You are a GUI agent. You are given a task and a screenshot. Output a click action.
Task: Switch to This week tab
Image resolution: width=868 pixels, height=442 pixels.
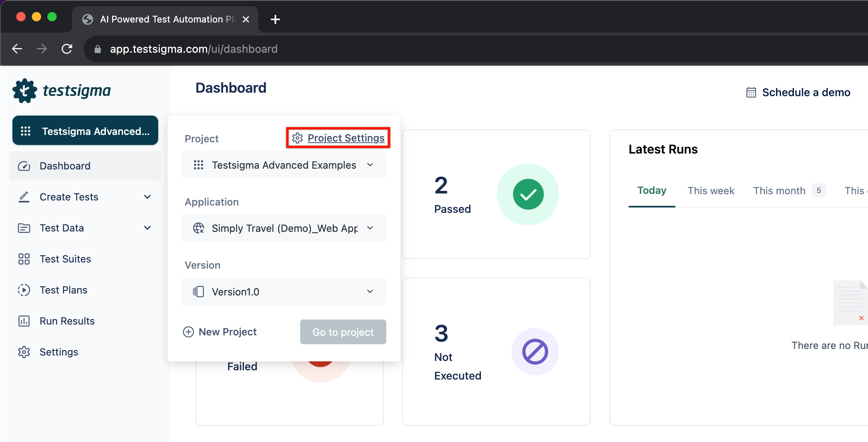click(x=711, y=191)
